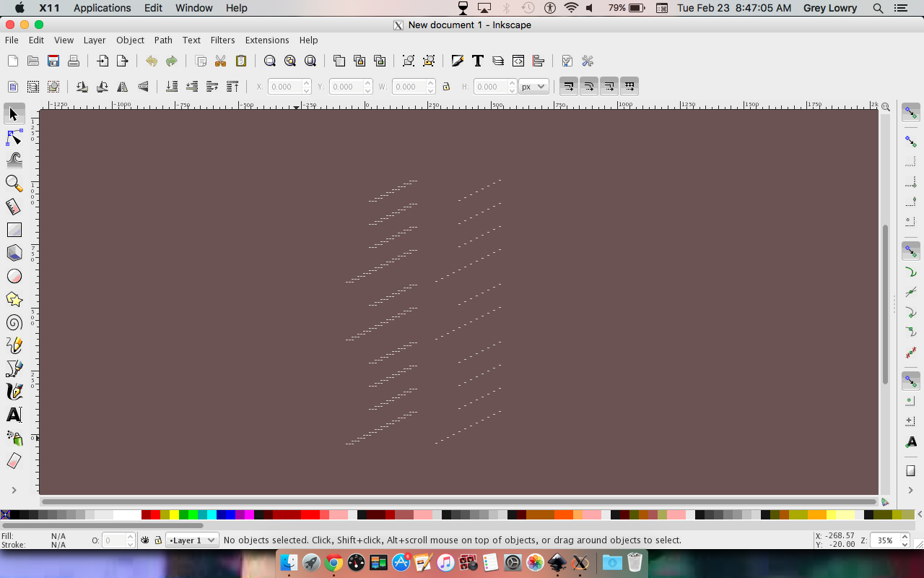
Task: Open the px units dropdown
Action: click(x=533, y=86)
